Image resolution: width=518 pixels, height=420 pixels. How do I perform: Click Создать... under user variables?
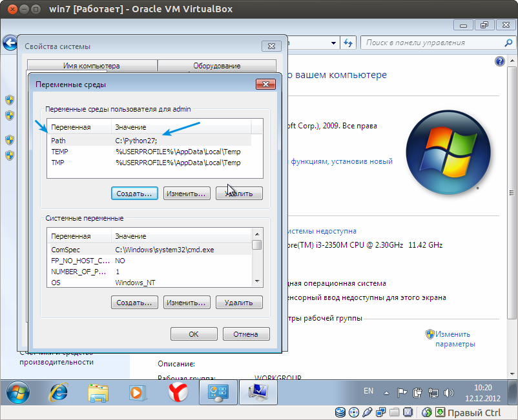coord(134,194)
